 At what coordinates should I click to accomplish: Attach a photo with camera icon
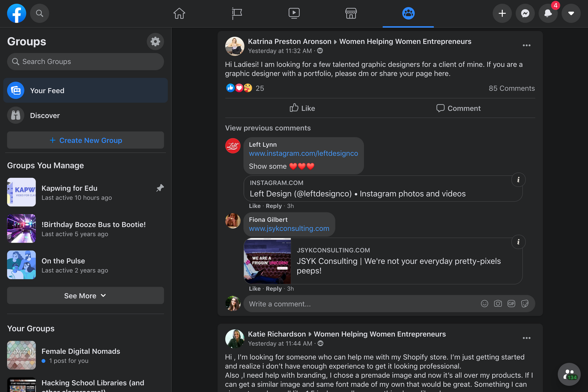click(x=498, y=304)
